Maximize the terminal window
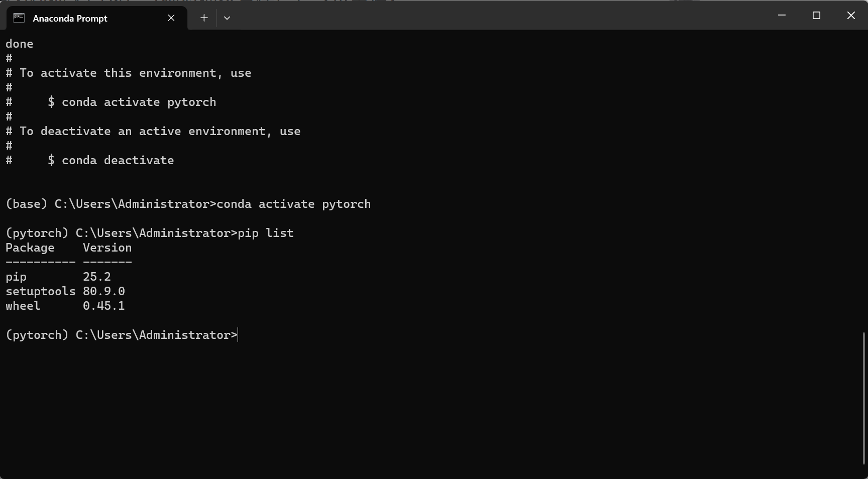 click(x=816, y=16)
